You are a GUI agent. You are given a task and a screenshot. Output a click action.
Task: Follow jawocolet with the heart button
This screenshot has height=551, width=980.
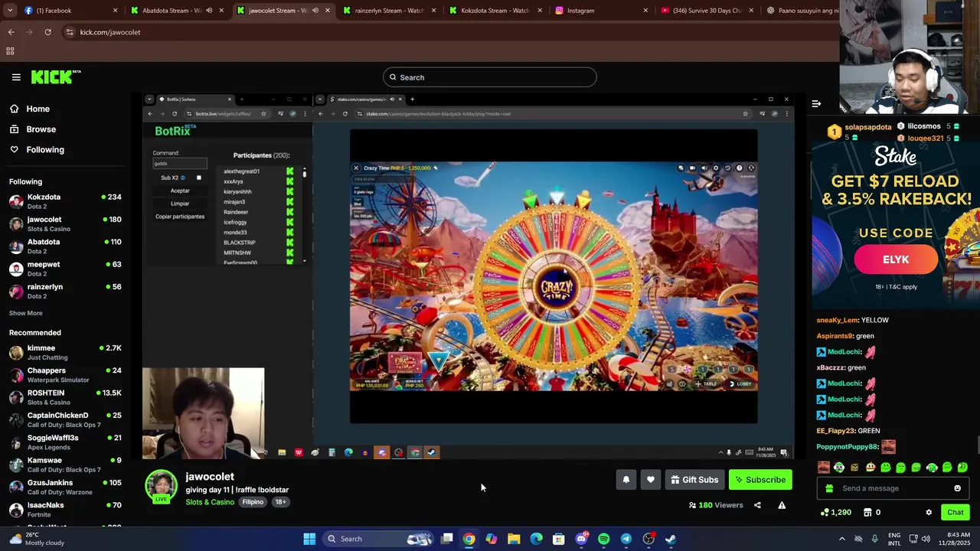pos(650,480)
